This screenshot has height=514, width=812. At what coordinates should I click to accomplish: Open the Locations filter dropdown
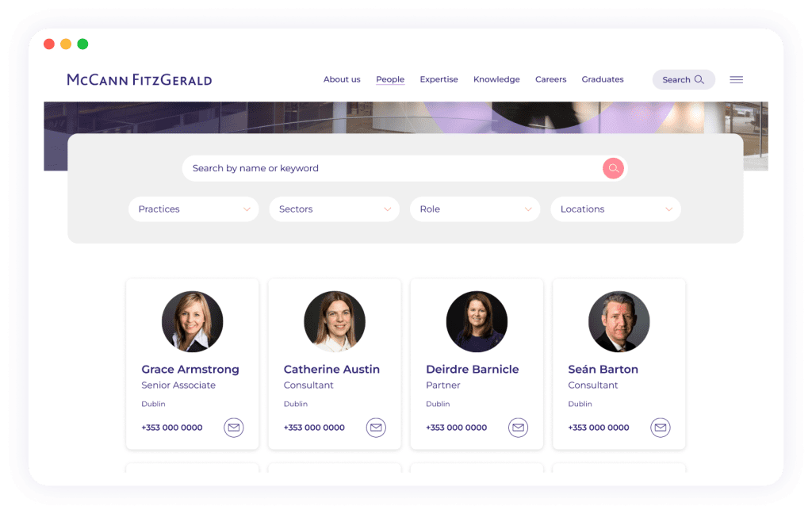pyautogui.click(x=615, y=209)
